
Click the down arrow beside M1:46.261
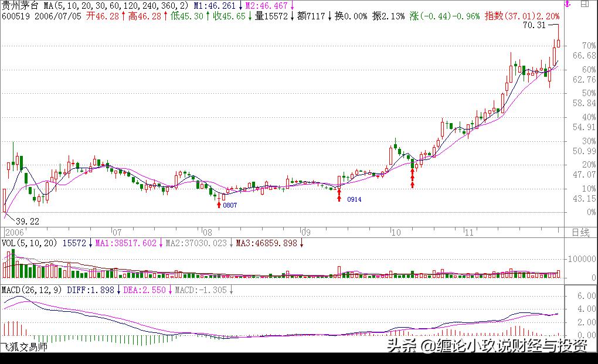(240, 5)
